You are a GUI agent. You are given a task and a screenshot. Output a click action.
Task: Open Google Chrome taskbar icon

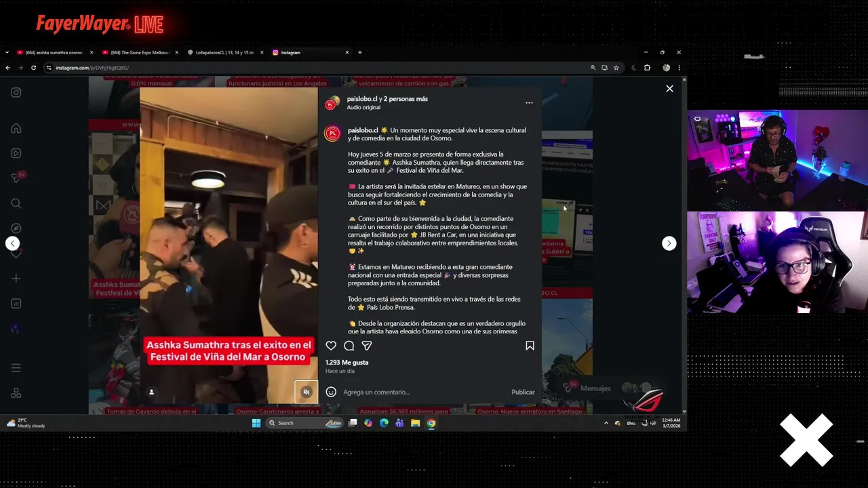tap(431, 423)
